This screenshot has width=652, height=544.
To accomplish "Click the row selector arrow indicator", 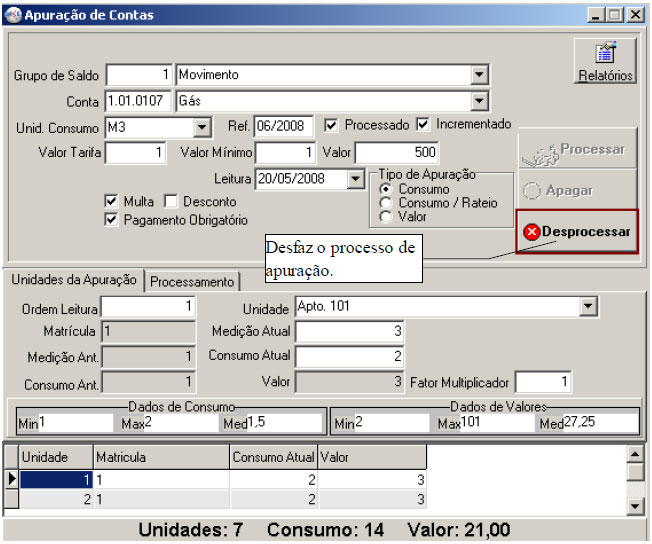I will coord(11,479).
